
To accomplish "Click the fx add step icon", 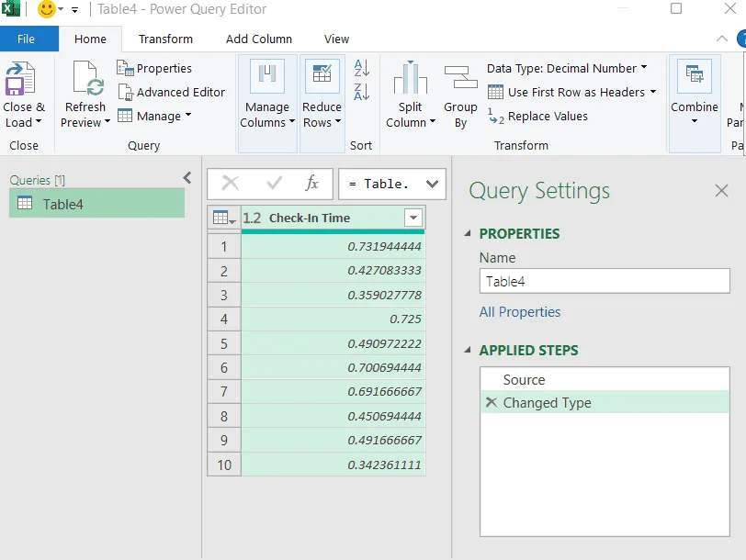I will point(311,183).
